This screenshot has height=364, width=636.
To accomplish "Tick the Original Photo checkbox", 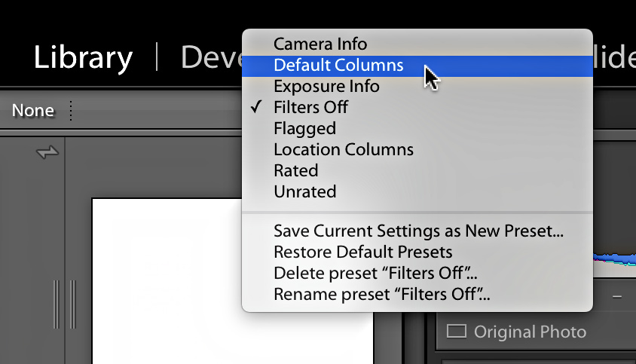I will click(x=457, y=331).
